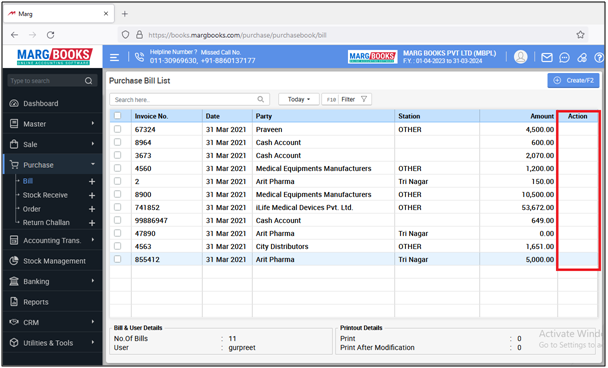608x368 pixels.
Task: Add new Stock Receive using plus icon
Action: [x=92, y=195]
